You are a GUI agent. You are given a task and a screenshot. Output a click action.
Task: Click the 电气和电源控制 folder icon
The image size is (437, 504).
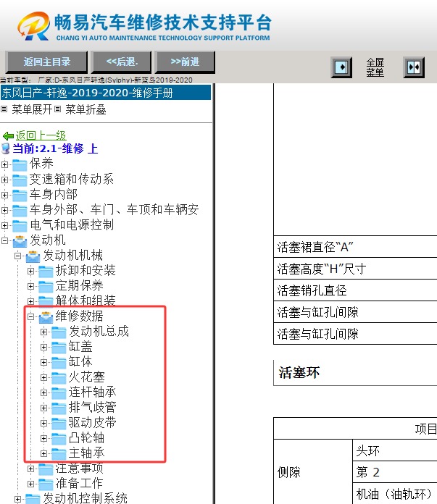[20, 226]
